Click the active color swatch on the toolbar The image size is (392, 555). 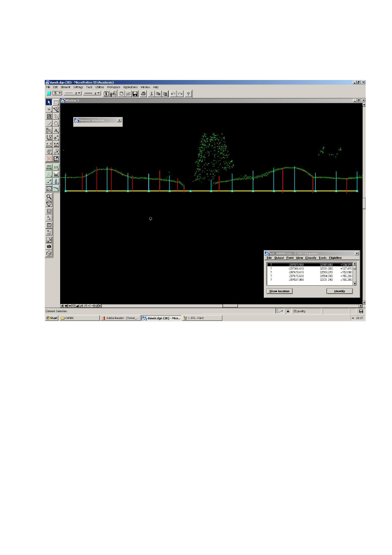(48, 93)
